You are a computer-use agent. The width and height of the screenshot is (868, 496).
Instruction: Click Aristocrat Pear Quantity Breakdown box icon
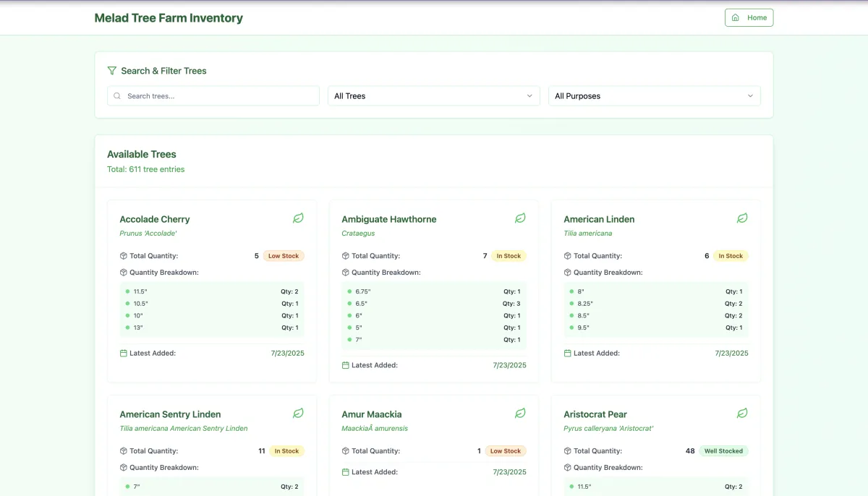click(568, 468)
